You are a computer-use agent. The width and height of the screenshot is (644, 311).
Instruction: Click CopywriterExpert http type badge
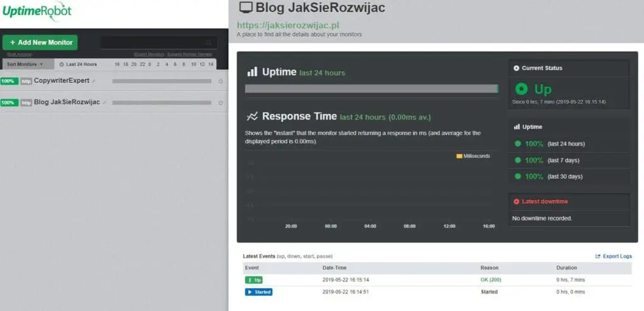pyautogui.click(x=26, y=81)
